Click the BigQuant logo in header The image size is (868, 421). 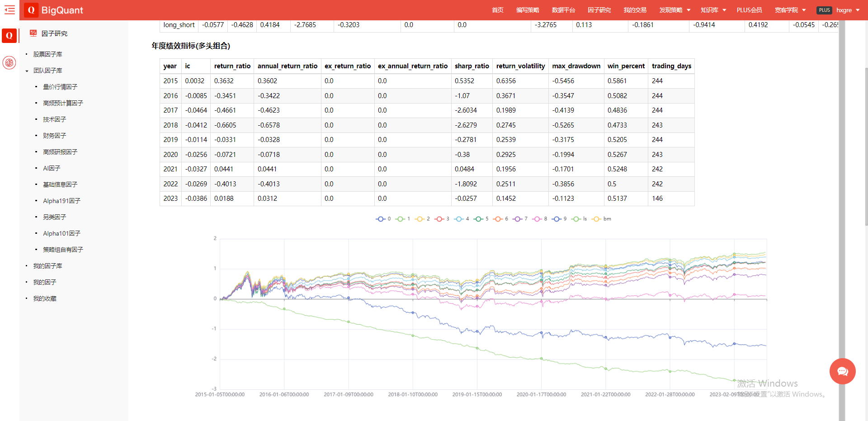54,10
